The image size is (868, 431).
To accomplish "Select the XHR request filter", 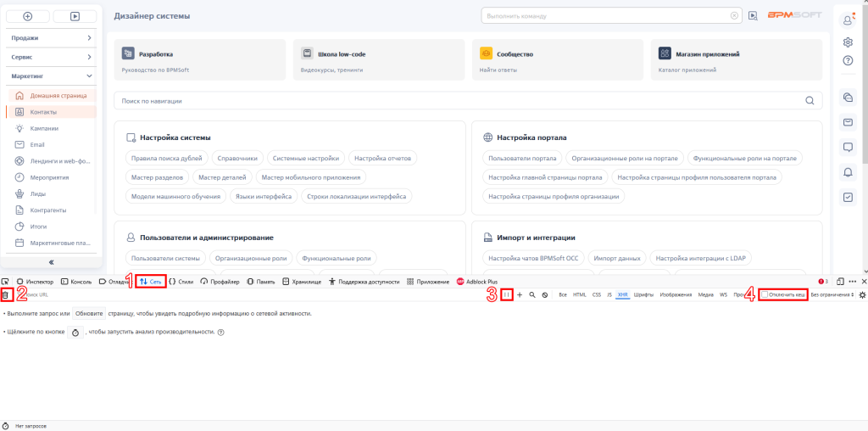I will point(623,295).
